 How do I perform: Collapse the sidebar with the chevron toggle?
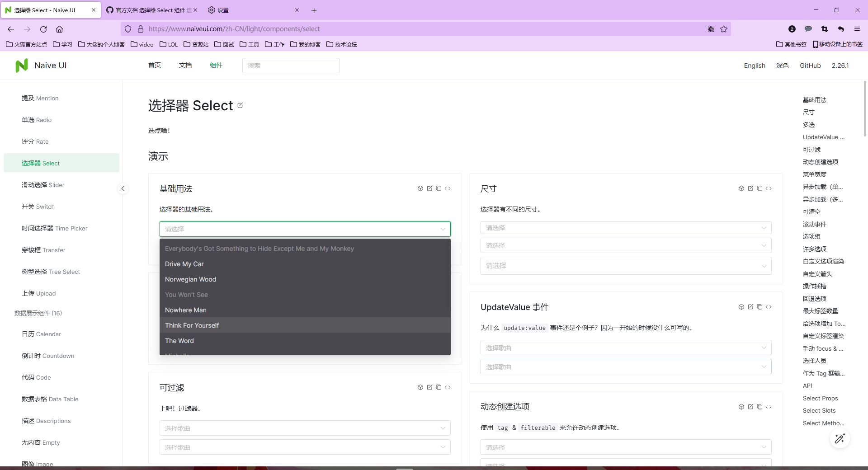[123, 188]
